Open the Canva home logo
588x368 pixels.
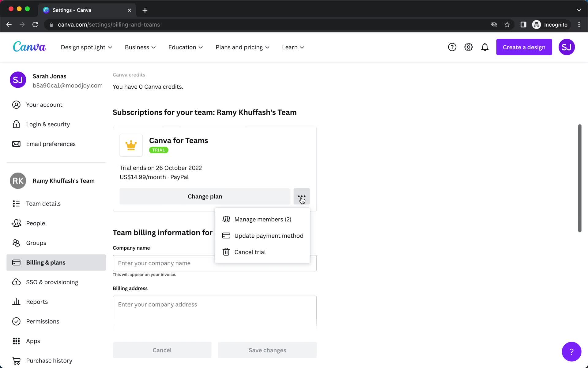point(29,47)
